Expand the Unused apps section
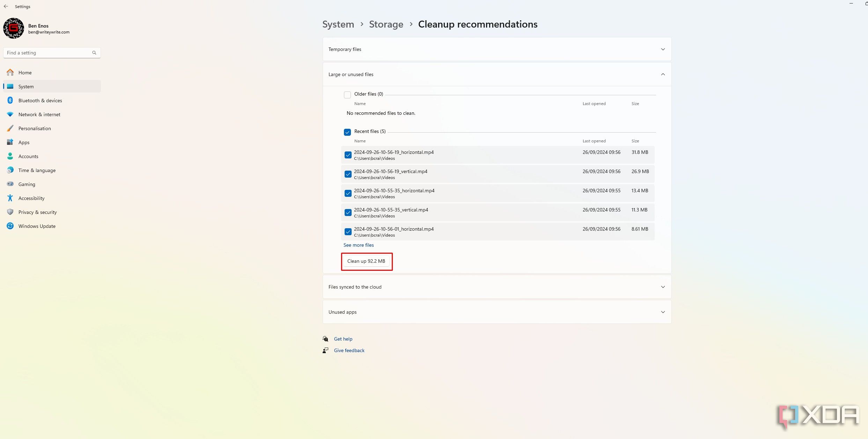Screen dimensions: 868x439 pos(497,312)
